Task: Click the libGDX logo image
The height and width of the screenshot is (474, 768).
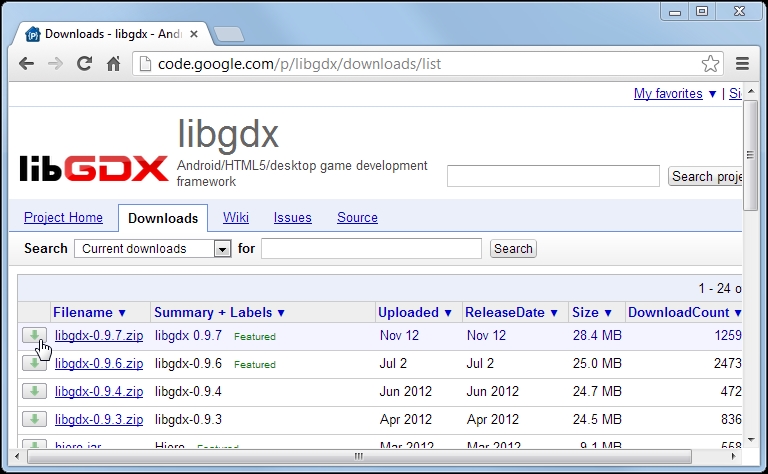Action: pos(94,168)
